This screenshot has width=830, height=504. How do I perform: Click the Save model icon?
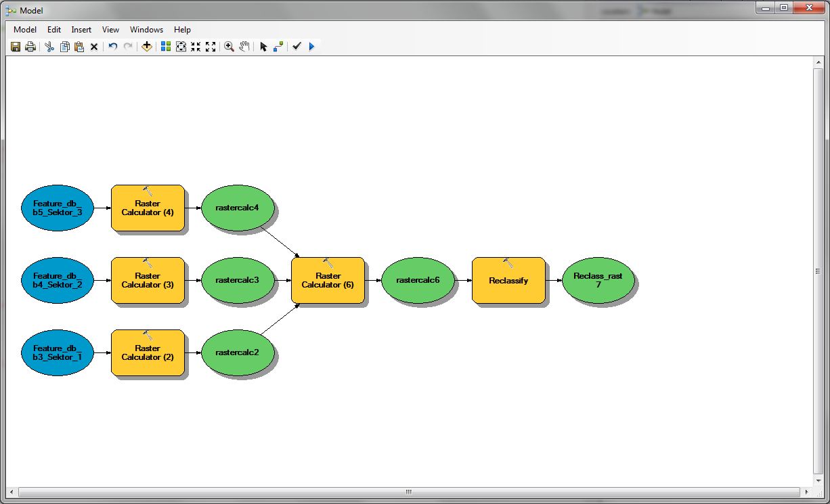pyautogui.click(x=16, y=47)
